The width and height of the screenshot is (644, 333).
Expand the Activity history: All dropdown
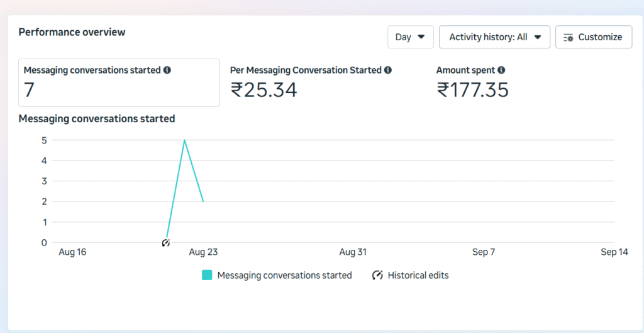pyautogui.click(x=494, y=37)
